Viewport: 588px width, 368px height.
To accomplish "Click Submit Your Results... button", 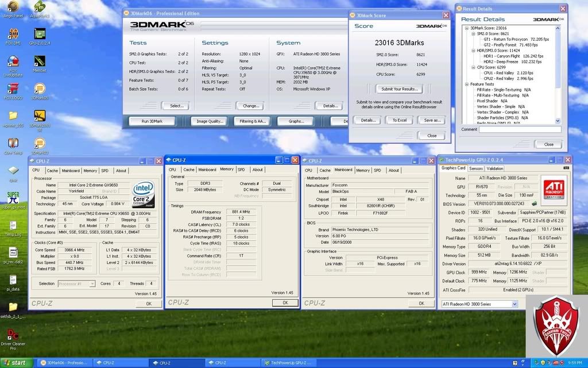I will pyautogui.click(x=400, y=89).
